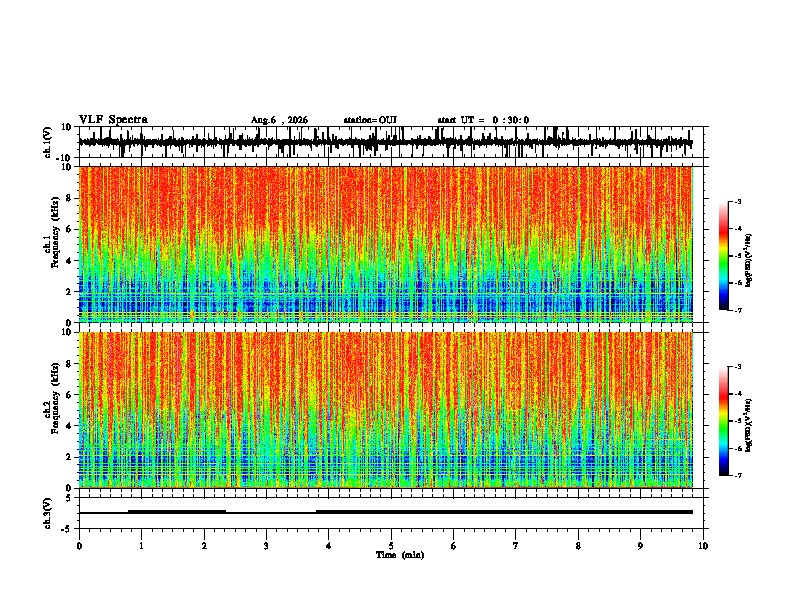
Task: Click the "Time (min)" axis title
Action: pyautogui.click(x=400, y=555)
